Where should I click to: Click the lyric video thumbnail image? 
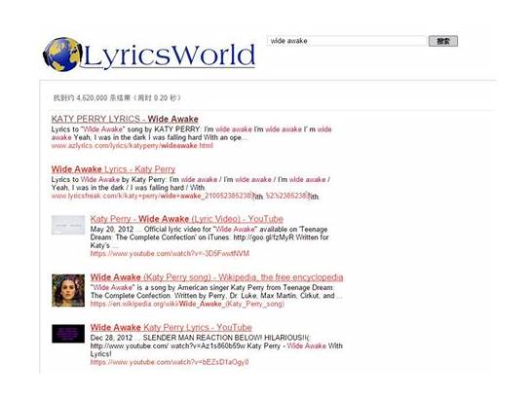(68, 225)
